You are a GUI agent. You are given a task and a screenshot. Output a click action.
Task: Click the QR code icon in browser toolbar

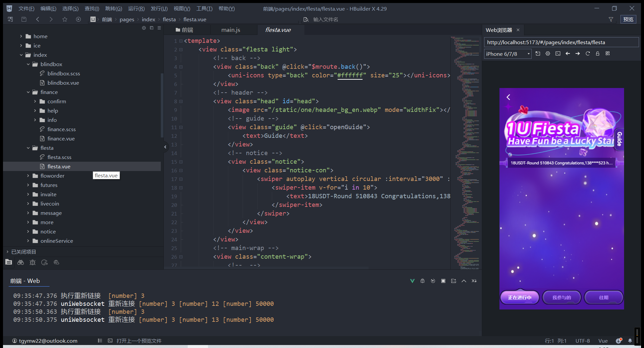[x=607, y=53]
